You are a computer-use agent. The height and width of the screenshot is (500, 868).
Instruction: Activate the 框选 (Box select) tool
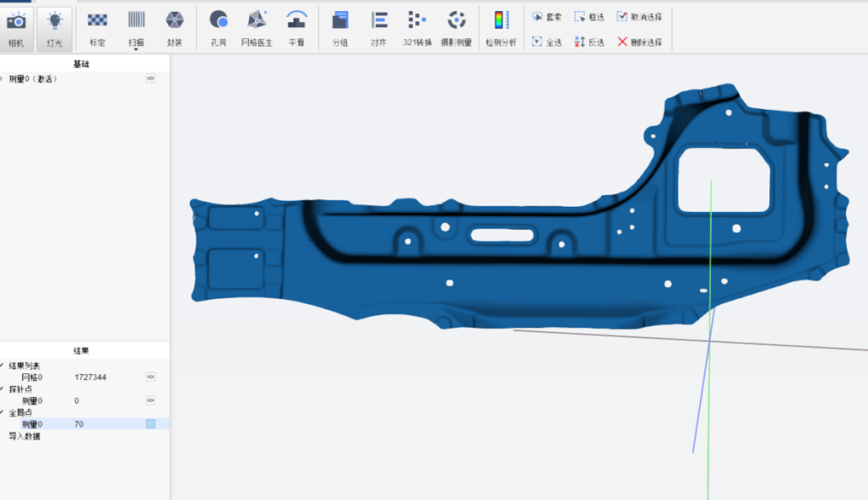[x=589, y=16]
